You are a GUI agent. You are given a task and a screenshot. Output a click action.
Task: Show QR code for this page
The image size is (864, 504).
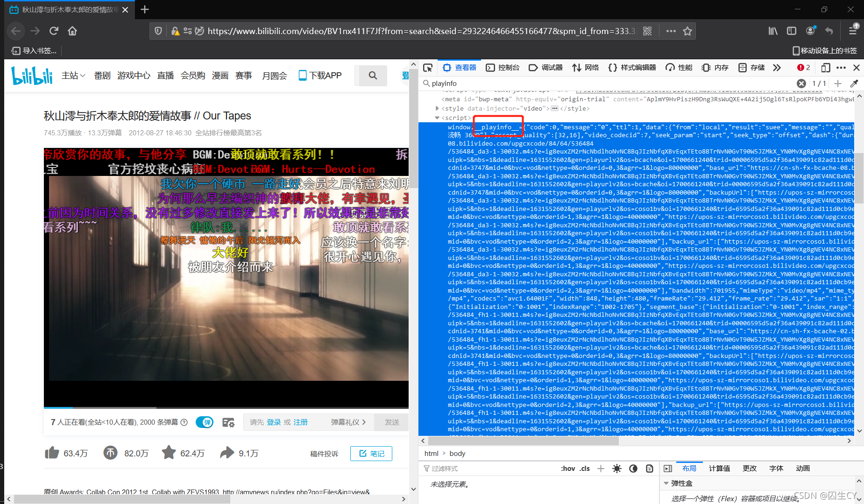(647, 31)
